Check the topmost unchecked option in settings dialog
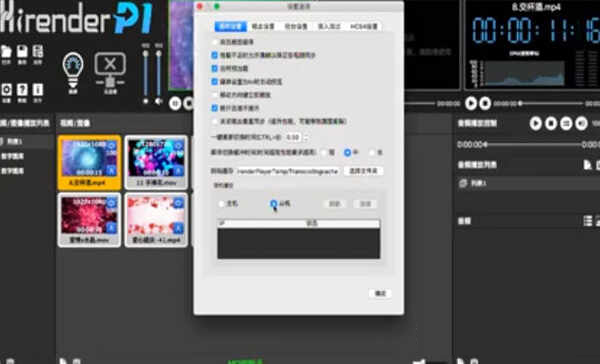 (x=215, y=42)
